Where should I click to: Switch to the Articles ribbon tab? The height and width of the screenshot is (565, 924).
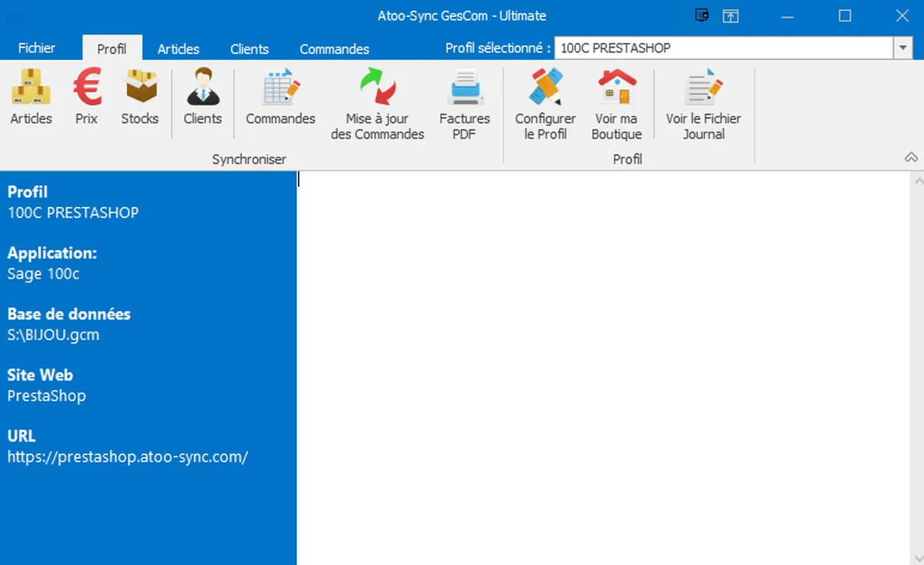[x=179, y=48]
